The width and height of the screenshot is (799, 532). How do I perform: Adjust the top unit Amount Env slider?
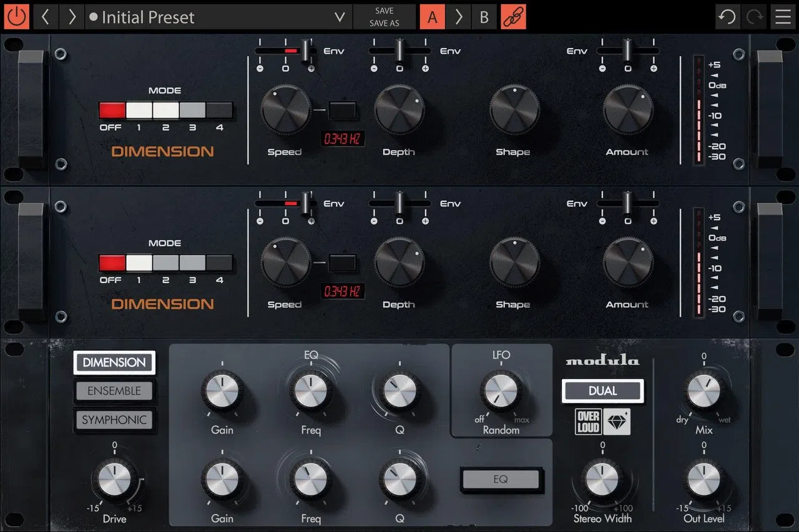click(x=628, y=51)
